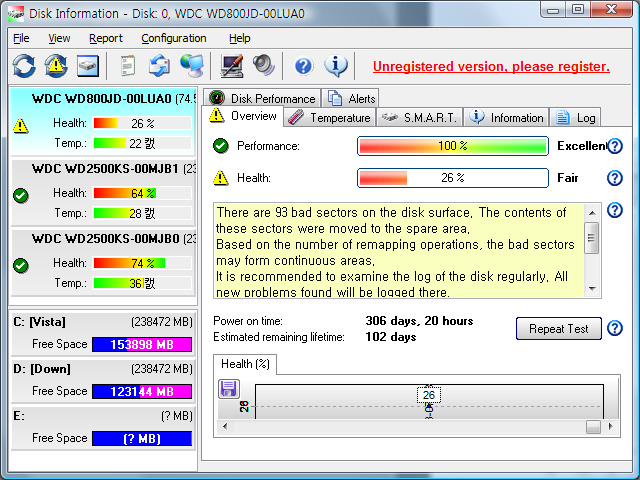The height and width of the screenshot is (480, 640).
Task: Switch to the Alerts tab
Action: pos(351,98)
